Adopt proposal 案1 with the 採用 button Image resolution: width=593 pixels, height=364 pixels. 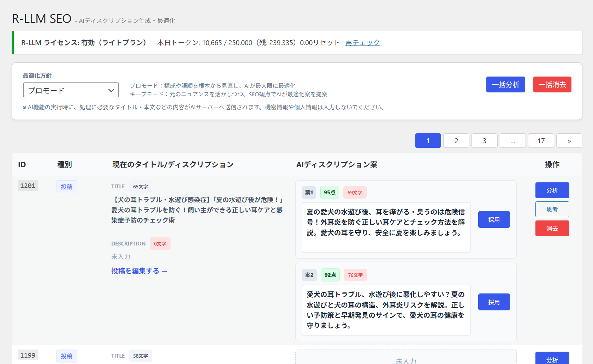494,219
